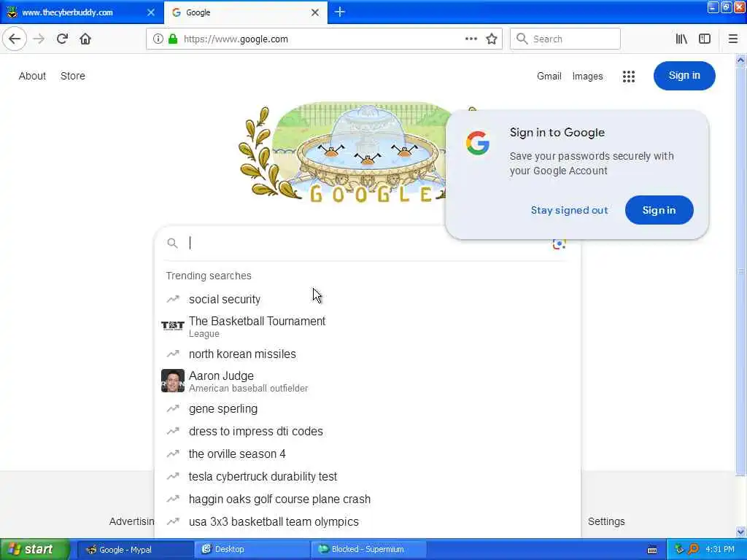Choose haggin oaks golf course plane crash
This screenshot has width=747, height=560.
coord(367,499)
